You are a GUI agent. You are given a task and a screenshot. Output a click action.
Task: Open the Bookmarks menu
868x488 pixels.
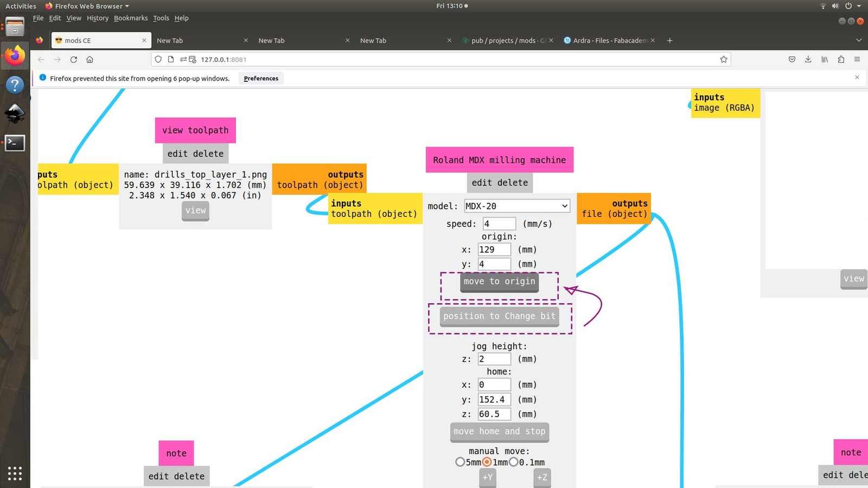130,18
